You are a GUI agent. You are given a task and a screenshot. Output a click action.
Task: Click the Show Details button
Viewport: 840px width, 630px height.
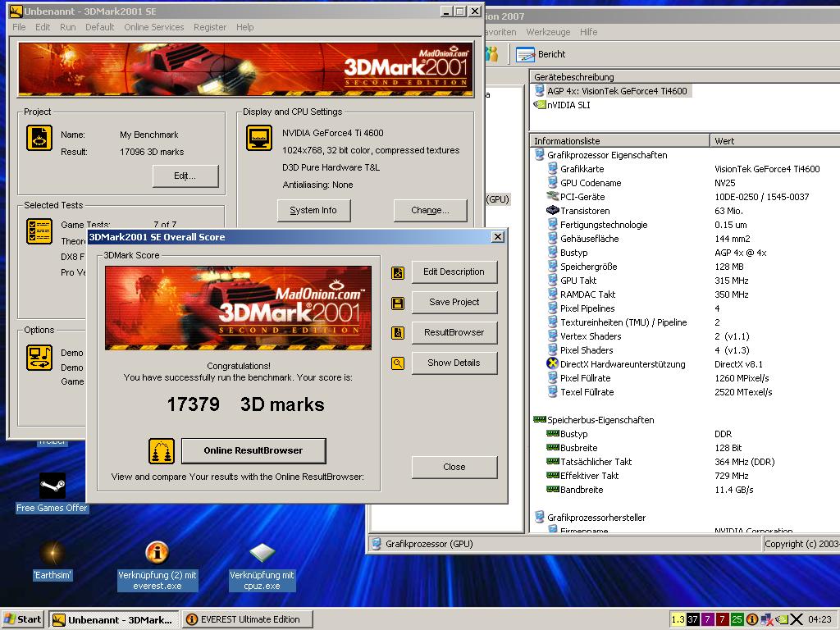(454, 363)
